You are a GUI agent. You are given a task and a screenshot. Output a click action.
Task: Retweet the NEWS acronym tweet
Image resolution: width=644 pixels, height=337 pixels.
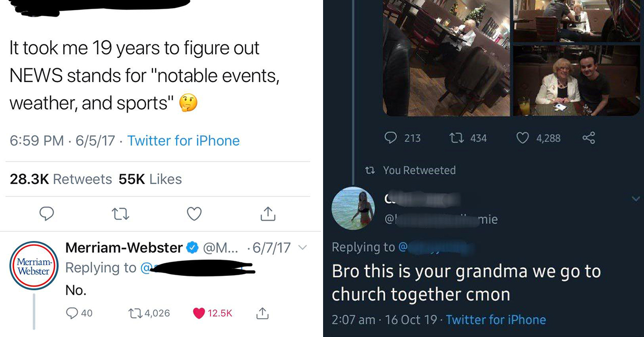coord(120,215)
